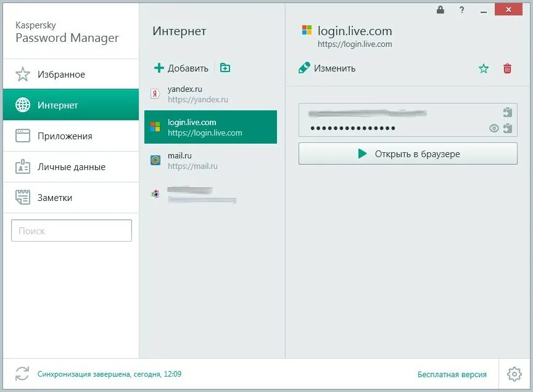Click the hidden password dots field
Image resolution: width=533 pixels, height=392 pixels.
352,128
